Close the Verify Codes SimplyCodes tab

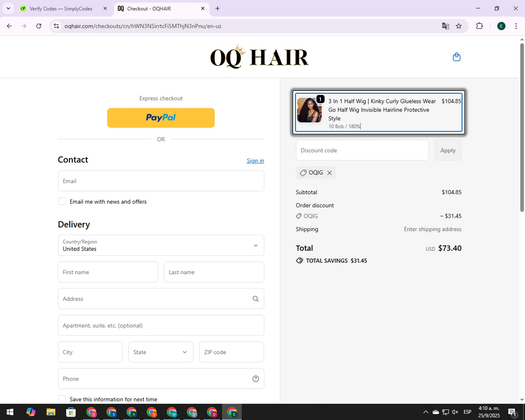tap(105, 8)
